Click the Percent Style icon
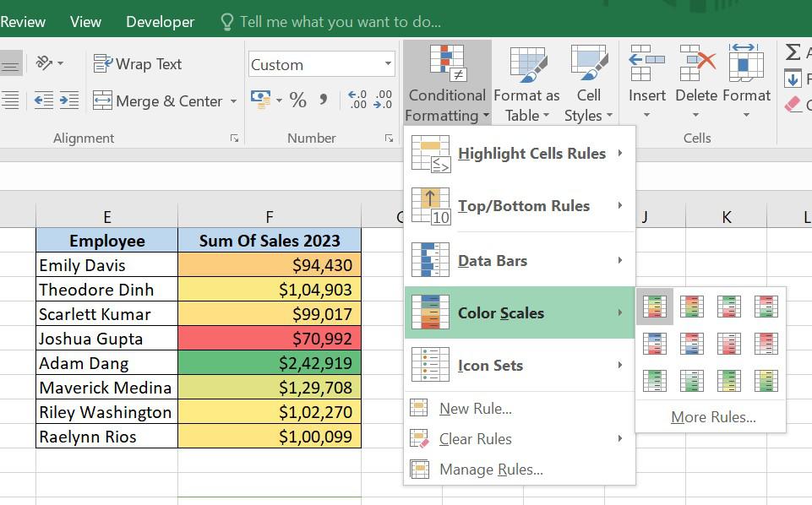Screen dimensions: 812x505 coord(297,100)
